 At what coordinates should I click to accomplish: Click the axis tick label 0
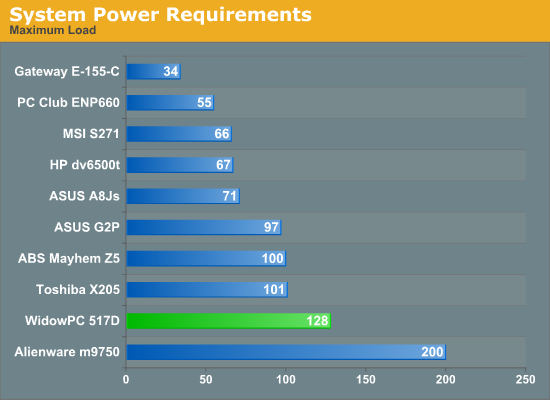click(x=126, y=380)
